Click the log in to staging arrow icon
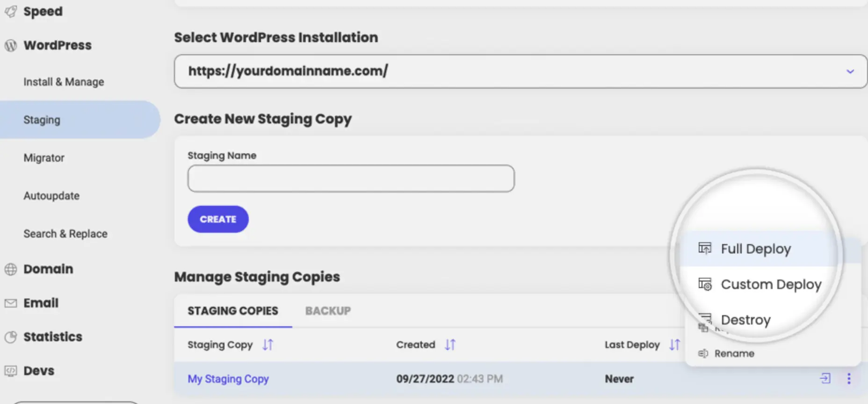This screenshot has height=404, width=868. (825, 378)
